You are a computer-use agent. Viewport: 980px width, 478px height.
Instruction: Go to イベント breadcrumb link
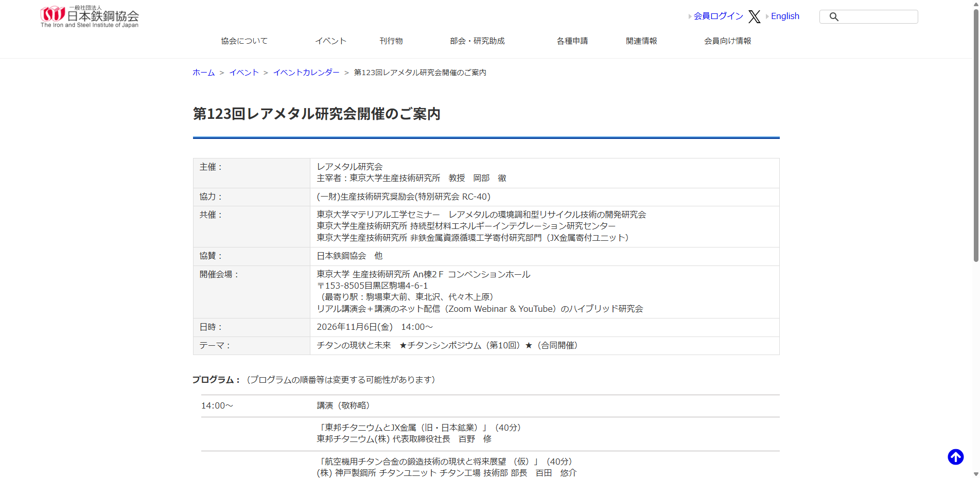(244, 73)
